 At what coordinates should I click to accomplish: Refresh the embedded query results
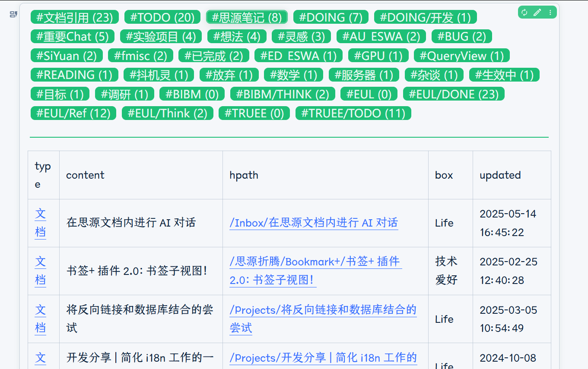coord(524,13)
